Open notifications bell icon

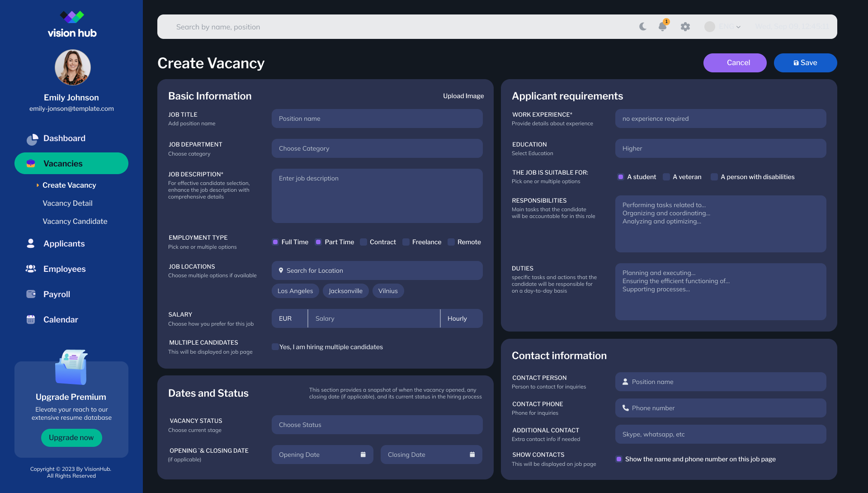tap(663, 26)
